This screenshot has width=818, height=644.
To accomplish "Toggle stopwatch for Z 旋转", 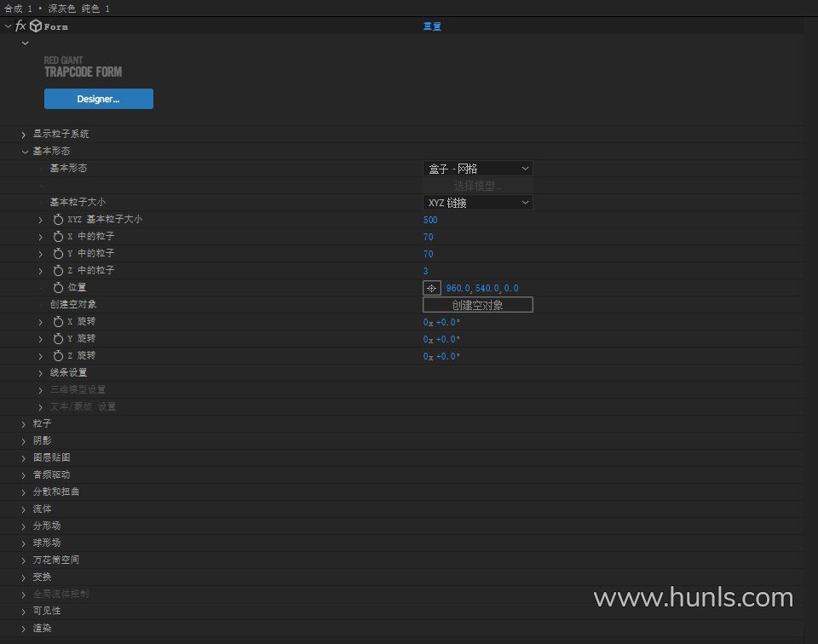I will 58,355.
